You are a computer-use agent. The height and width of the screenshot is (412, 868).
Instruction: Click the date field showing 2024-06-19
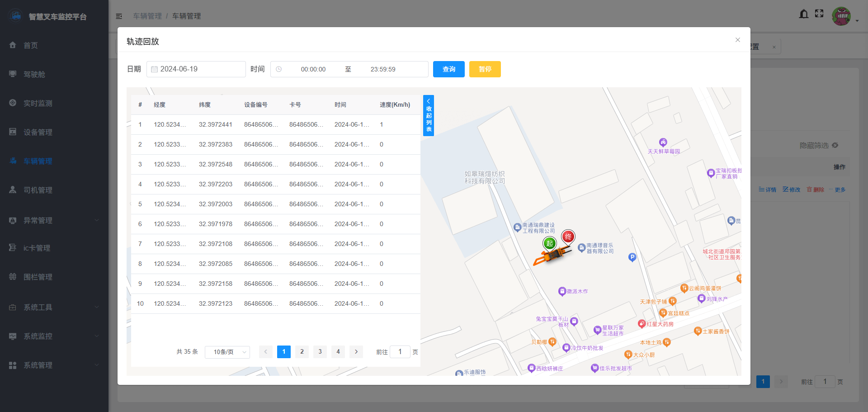pos(196,69)
